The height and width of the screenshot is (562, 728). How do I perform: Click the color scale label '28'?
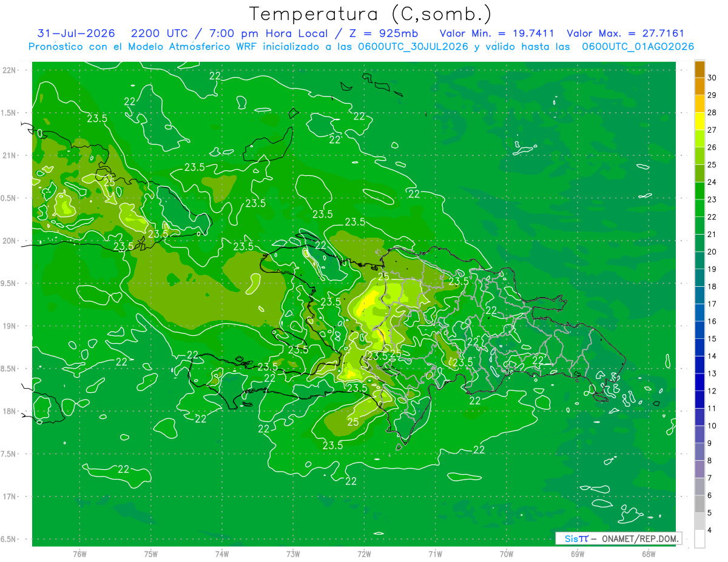(712, 112)
